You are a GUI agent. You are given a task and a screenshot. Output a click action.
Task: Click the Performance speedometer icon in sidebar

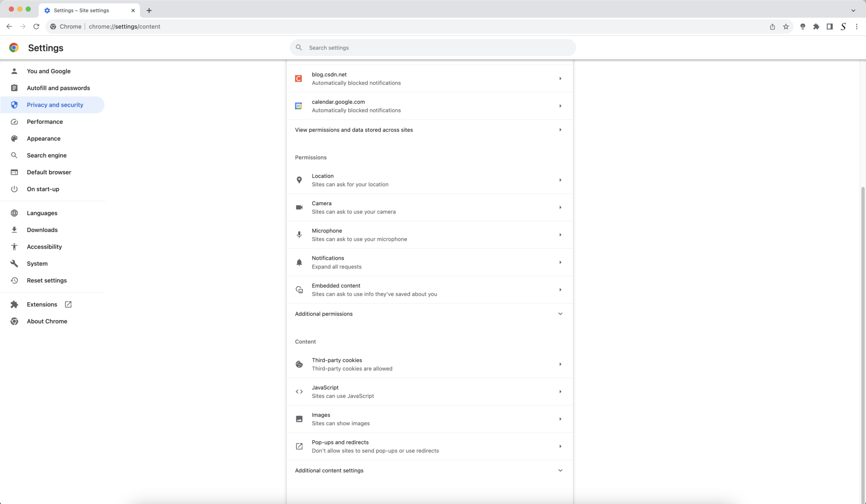point(14,121)
